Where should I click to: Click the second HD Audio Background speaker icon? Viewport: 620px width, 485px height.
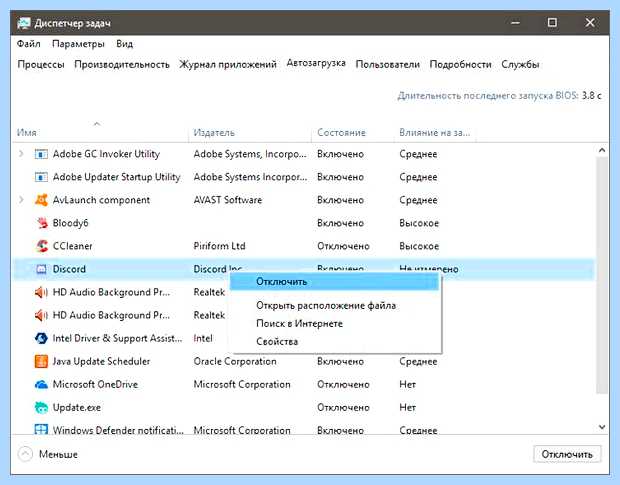(x=41, y=315)
